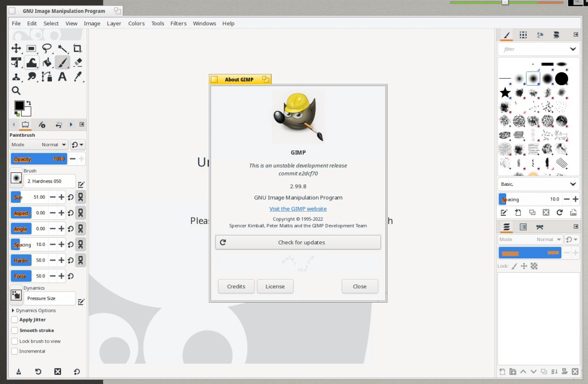Choose the Smudge tool

pyautogui.click(x=31, y=77)
